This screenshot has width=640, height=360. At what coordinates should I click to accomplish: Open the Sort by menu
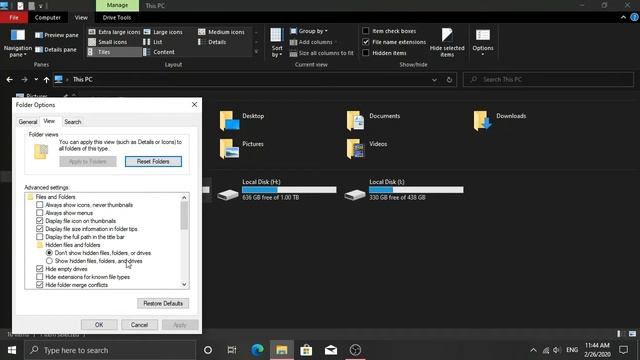tap(277, 42)
